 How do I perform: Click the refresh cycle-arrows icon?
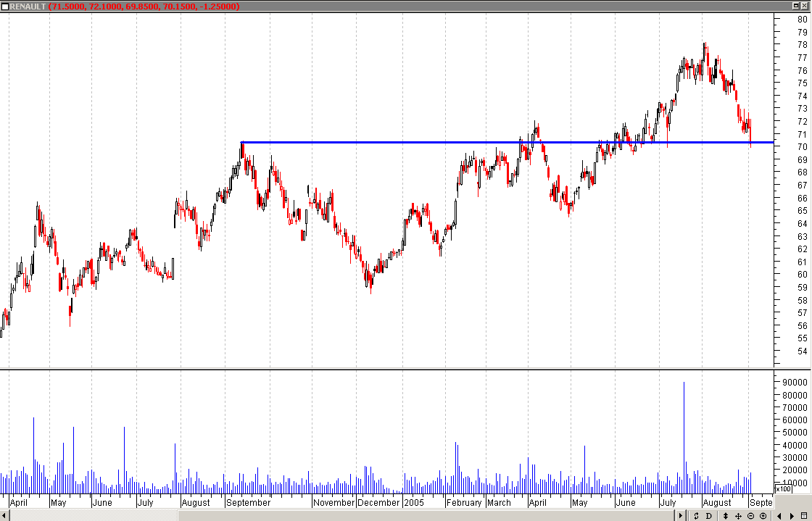coord(696,516)
